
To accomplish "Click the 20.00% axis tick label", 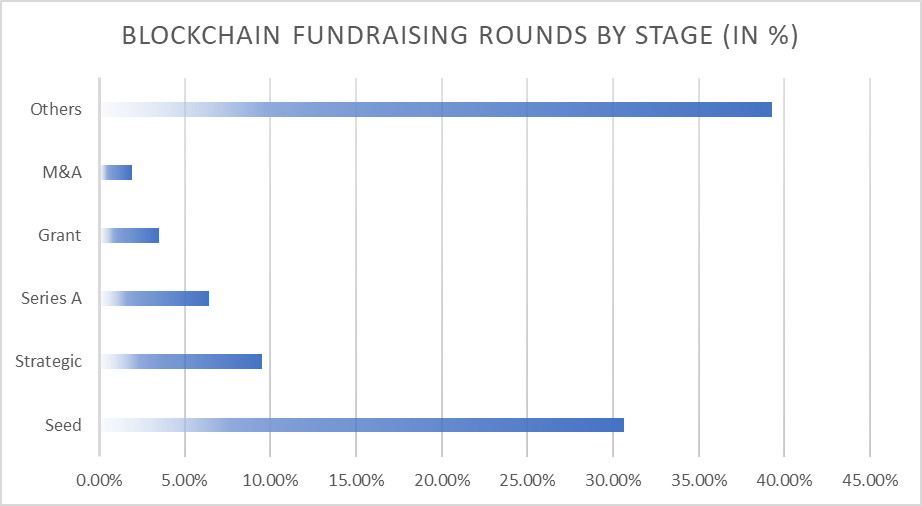I will point(441,480).
